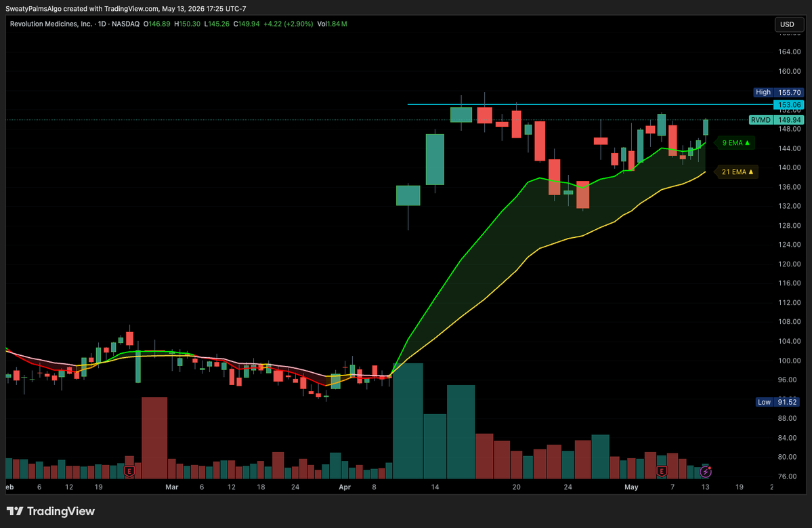Select the 9 EMA indicator label
The image size is (812, 528).
coord(735,143)
